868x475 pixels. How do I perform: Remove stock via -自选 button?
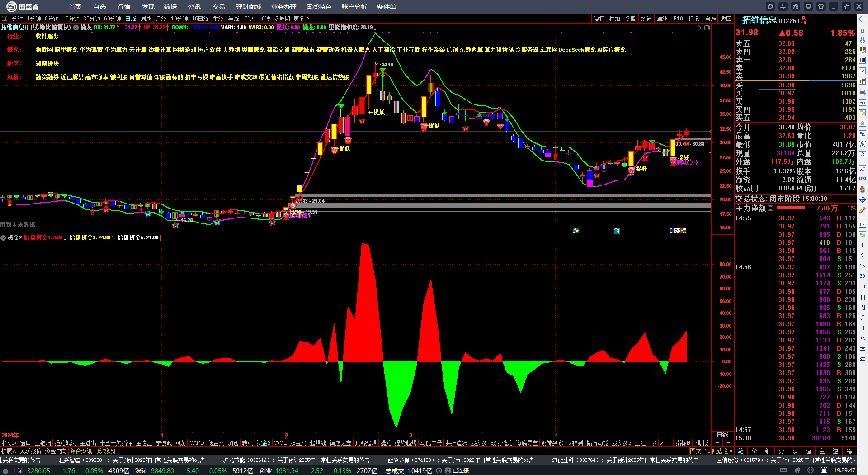tap(710, 19)
